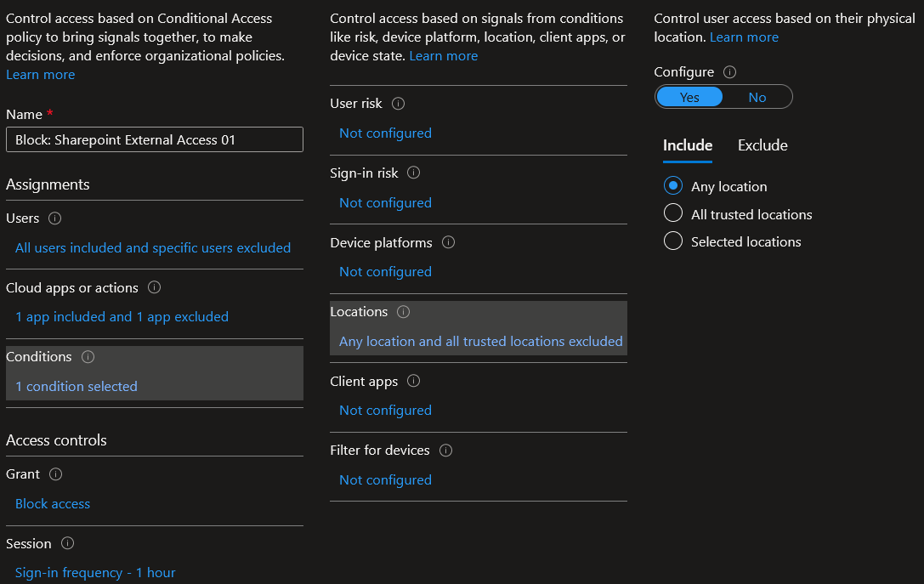924x584 pixels.
Task: Click the policy Name input field
Action: pos(155,139)
